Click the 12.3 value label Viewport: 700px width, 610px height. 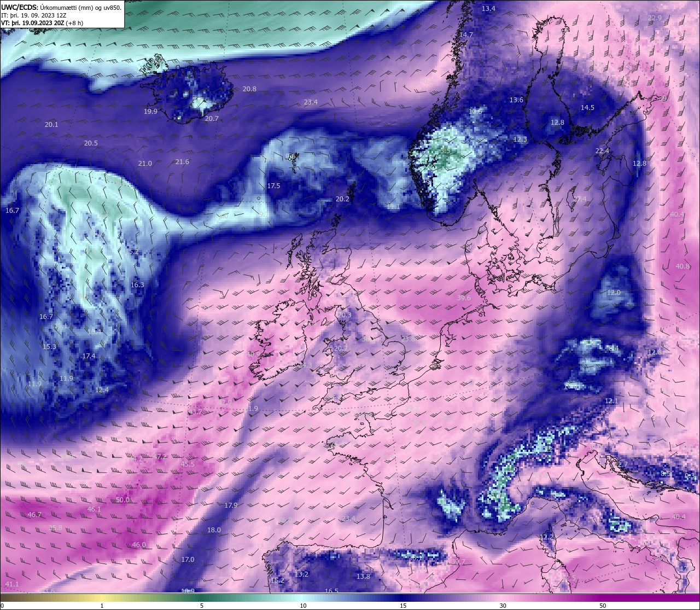[x=520, y=140]
